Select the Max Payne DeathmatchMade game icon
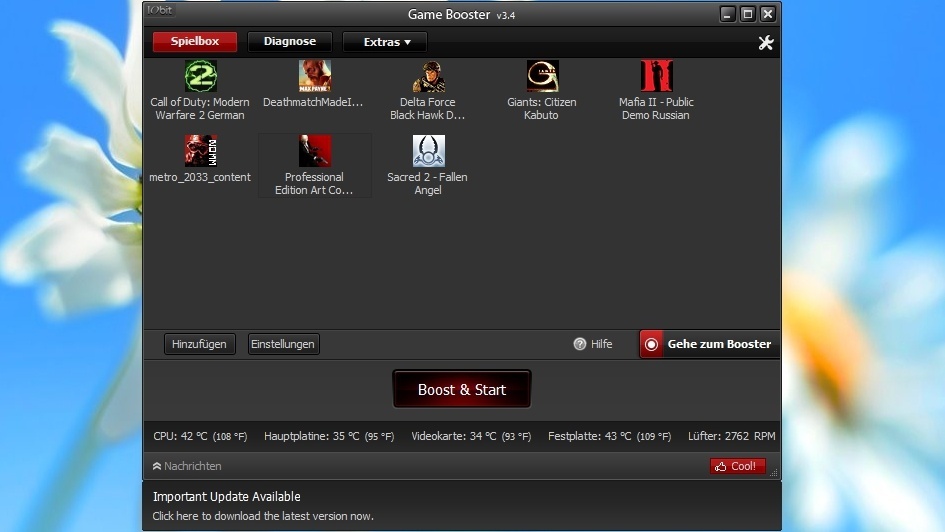 [314, 77]
